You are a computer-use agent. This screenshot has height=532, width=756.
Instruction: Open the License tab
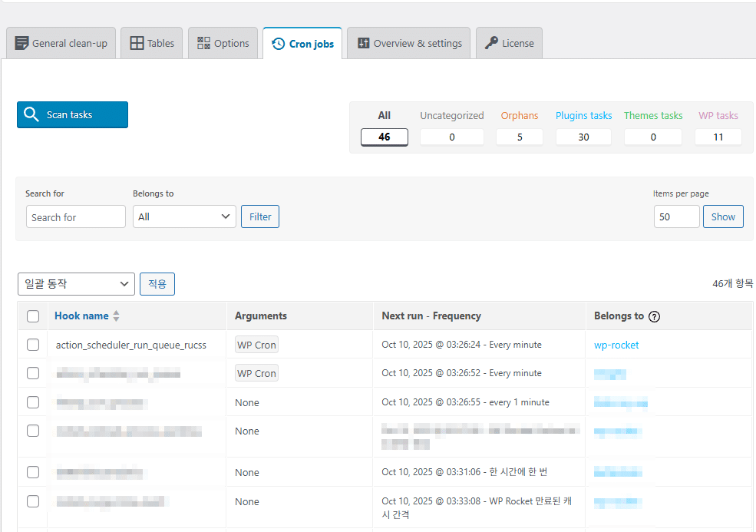coord(509,43)
